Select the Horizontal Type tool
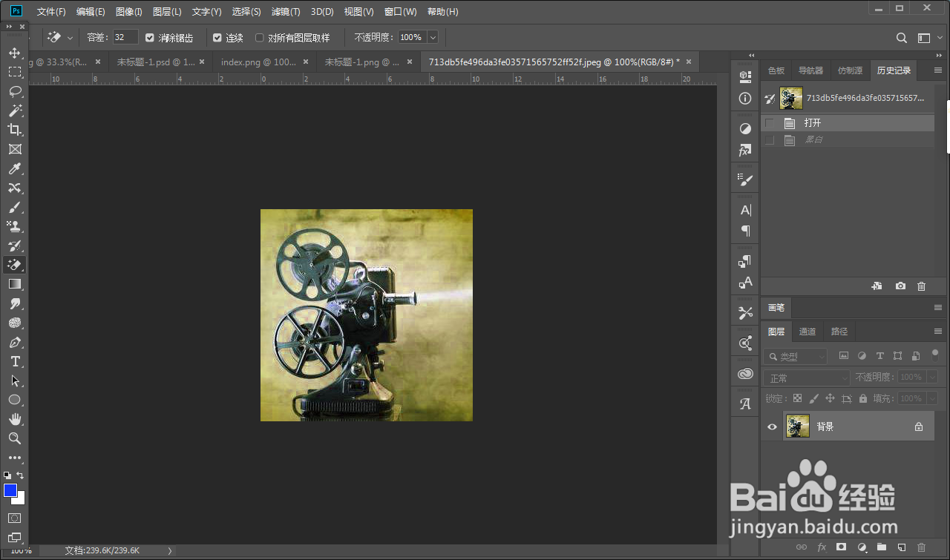The height and width of the screenshot is (560, 950). click(x=14, y=361)
